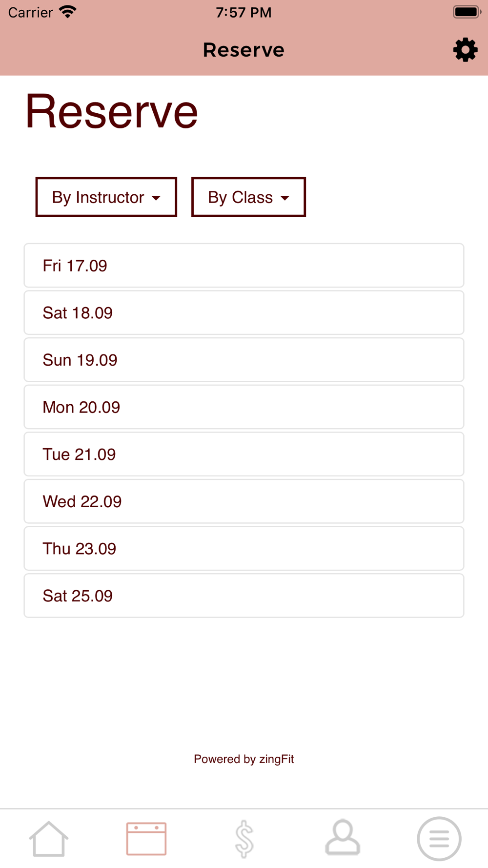The width and height of the screenshot is (488, 868).
Task: Select Fri 17.09 date row
Action: (x=244, y=266)
